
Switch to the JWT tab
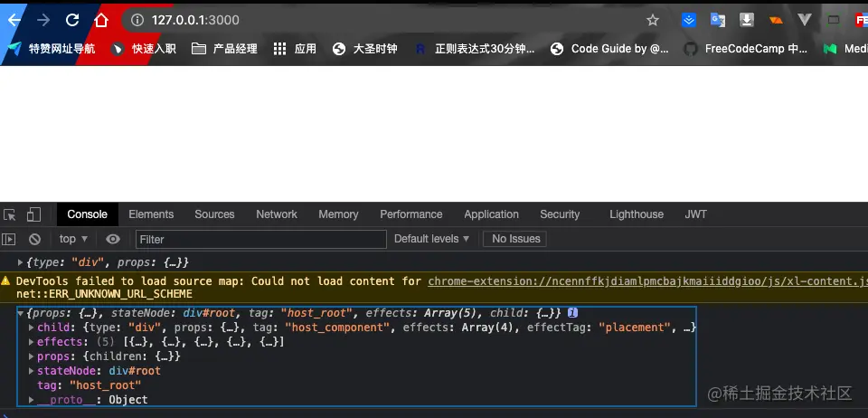[696, 214]
